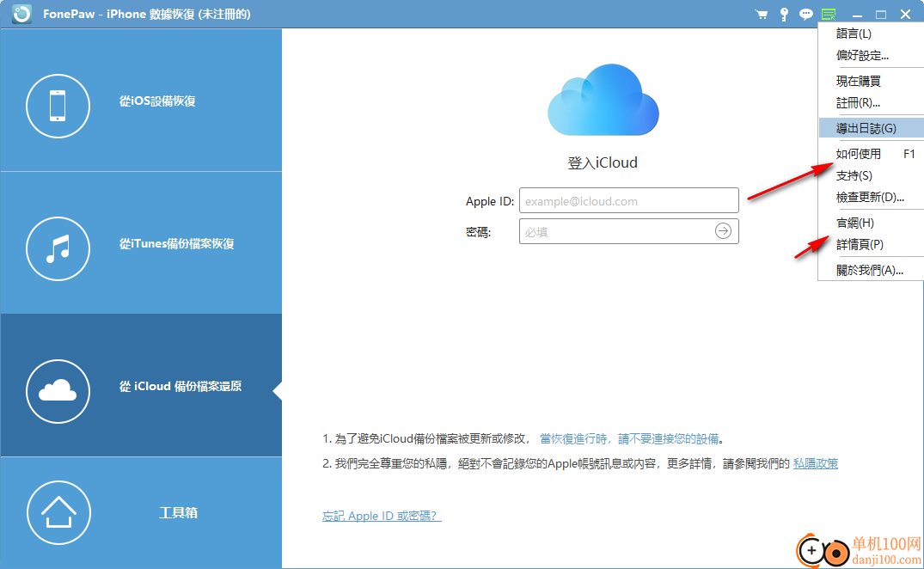Choose 檢查更新(D) menu entry
Viewport: 924px width, 569px height.
(x=871, y=198)
